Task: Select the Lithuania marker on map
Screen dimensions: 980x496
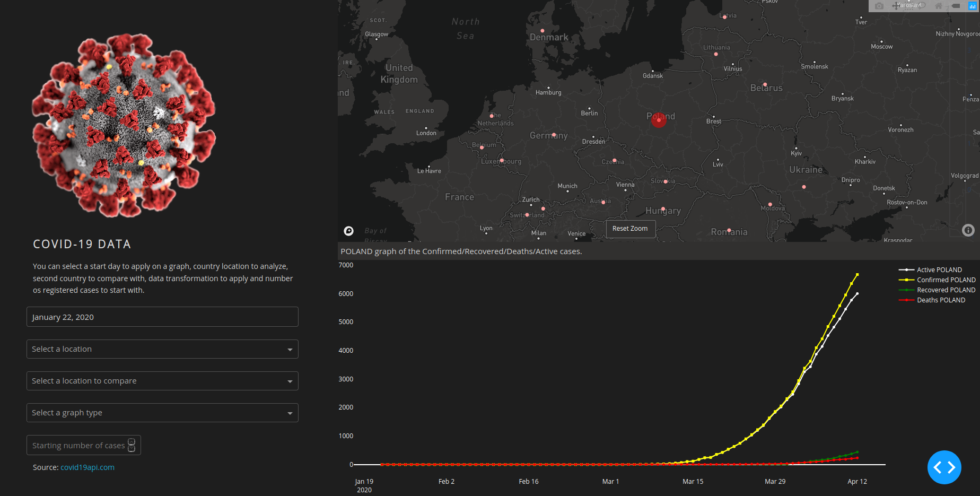Action: 716,54
